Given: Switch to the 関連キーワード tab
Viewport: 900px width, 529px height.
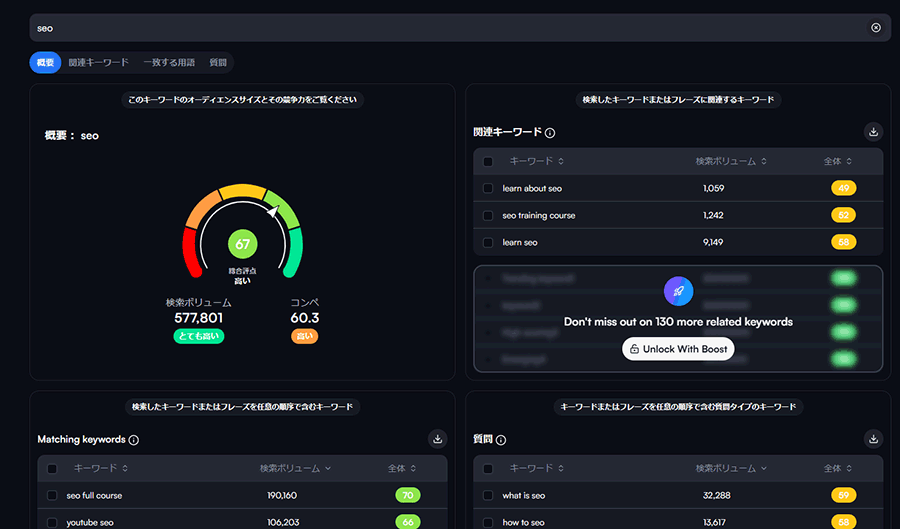Looking at the screenshot, I should tap(98, 62).
